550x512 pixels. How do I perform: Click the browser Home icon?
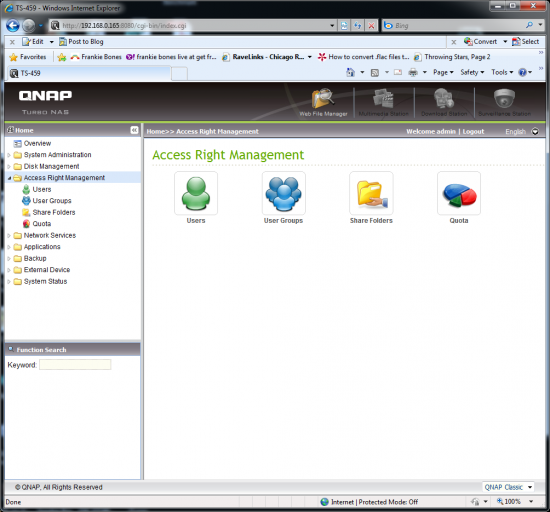tap(350, 72)
